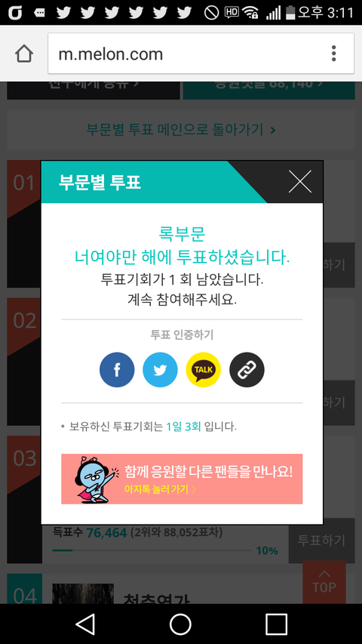Tap Android recent apps square button
The image size is (362, 644).
[x=276, y=624]
